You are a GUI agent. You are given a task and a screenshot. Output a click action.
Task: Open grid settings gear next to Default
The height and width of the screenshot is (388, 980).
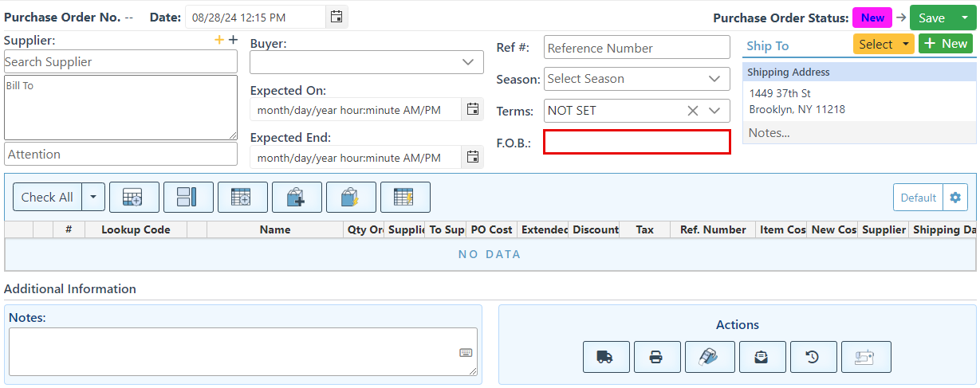click(955, 198)
